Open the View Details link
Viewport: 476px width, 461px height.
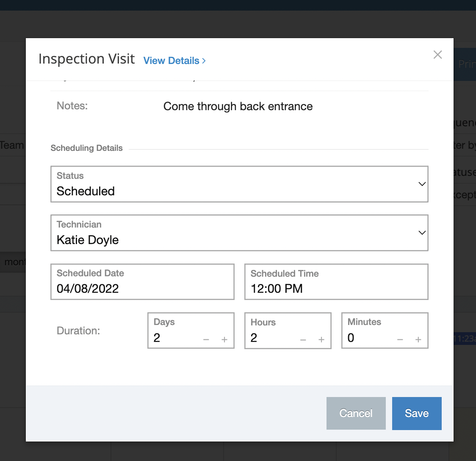(174, 61)
